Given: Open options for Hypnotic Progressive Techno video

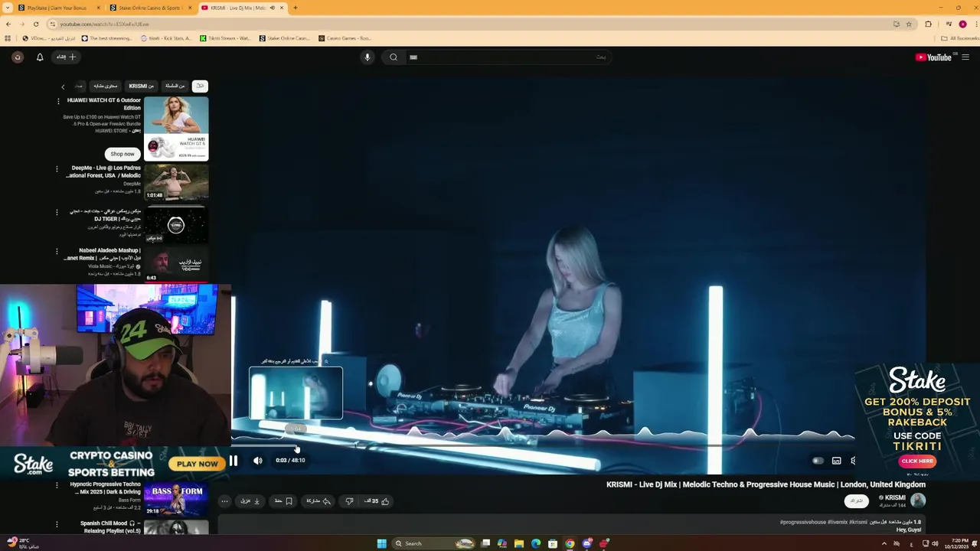Looking at the screenshot, I should pos(57,485).
